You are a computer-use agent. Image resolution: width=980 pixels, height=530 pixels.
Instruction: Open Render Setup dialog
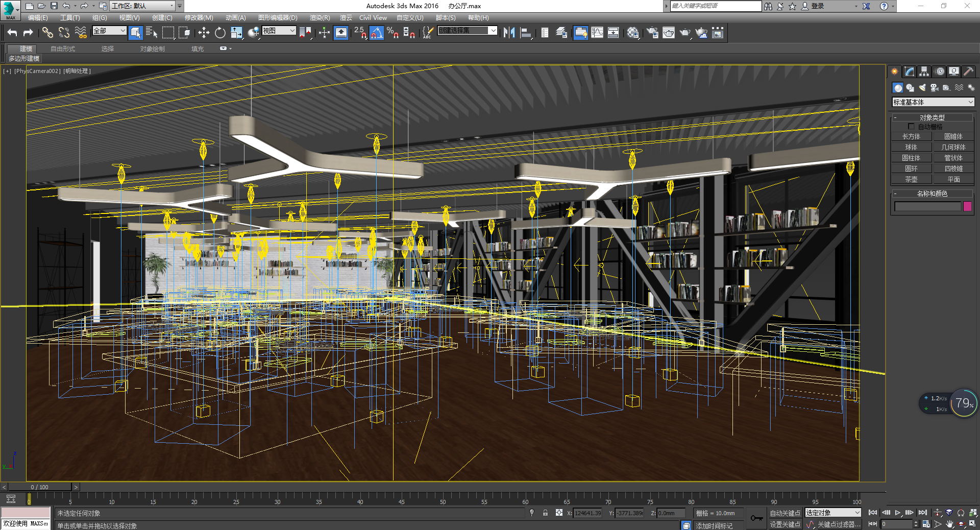click(x=652, y=33)
